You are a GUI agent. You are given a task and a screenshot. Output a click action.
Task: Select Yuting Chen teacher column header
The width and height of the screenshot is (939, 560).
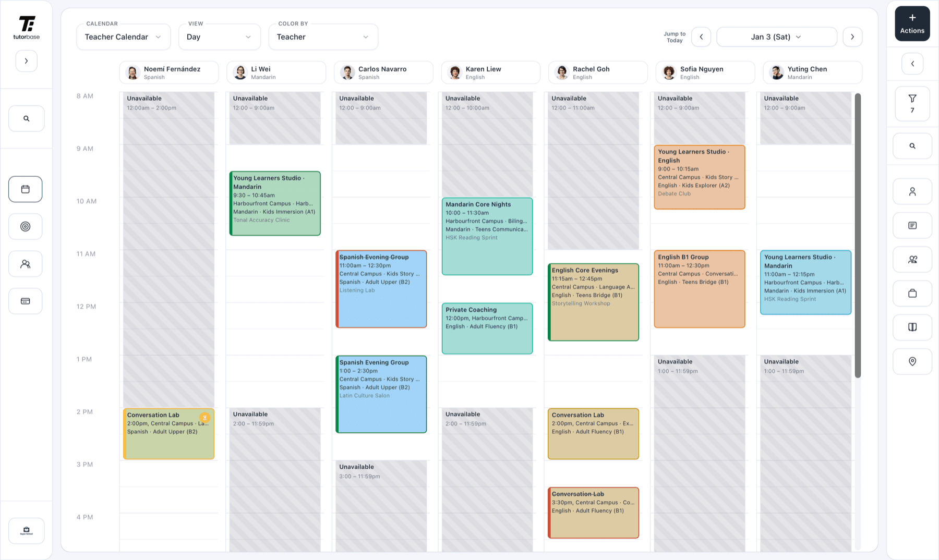click(x=812, y=72)
